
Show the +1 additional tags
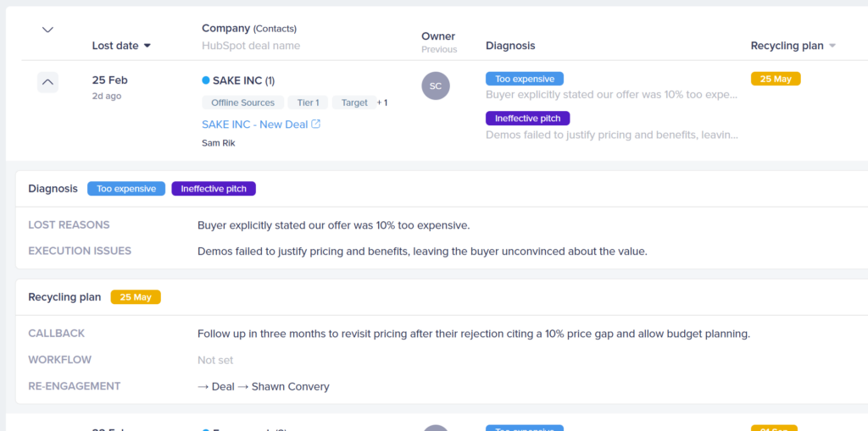[x=382, y=102]
